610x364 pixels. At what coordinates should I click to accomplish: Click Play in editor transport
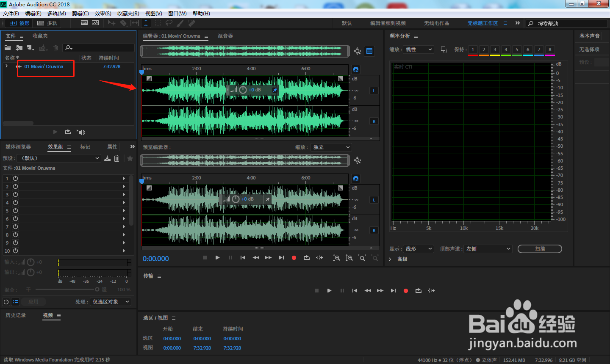point(217,258)
